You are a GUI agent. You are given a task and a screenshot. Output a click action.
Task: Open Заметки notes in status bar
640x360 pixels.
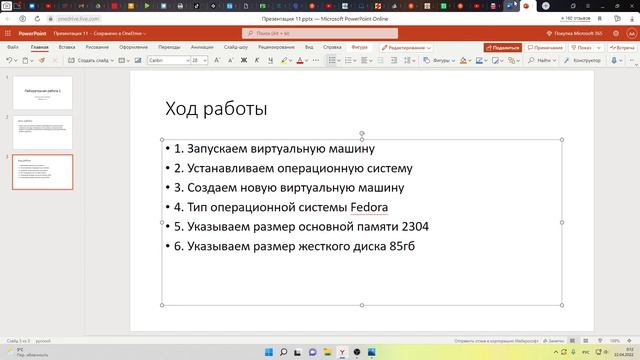(553, 341)
